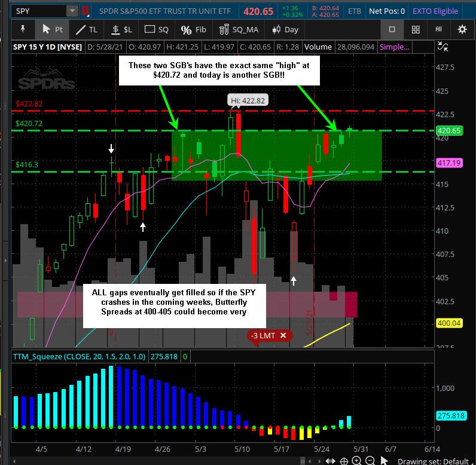Viewport: 476px width, 465px height.
Task: Click the zoom in magnifier icon
Action: tap(357, 461)
